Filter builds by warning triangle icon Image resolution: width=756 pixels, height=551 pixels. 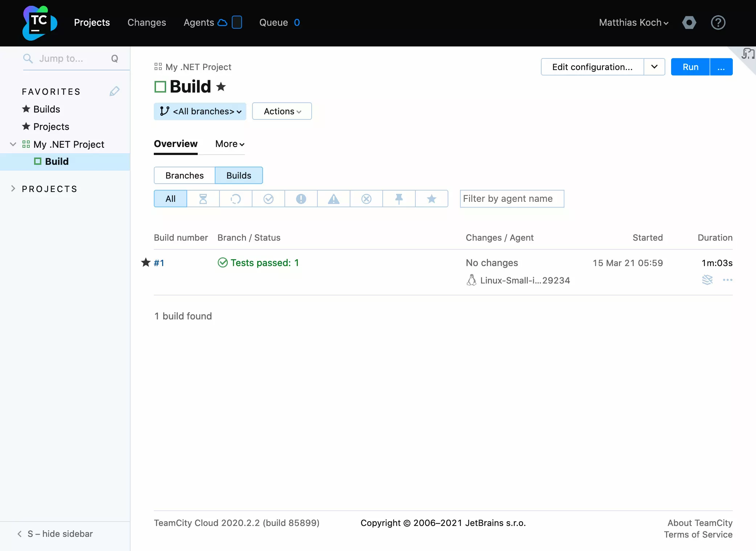pos(334,199)
